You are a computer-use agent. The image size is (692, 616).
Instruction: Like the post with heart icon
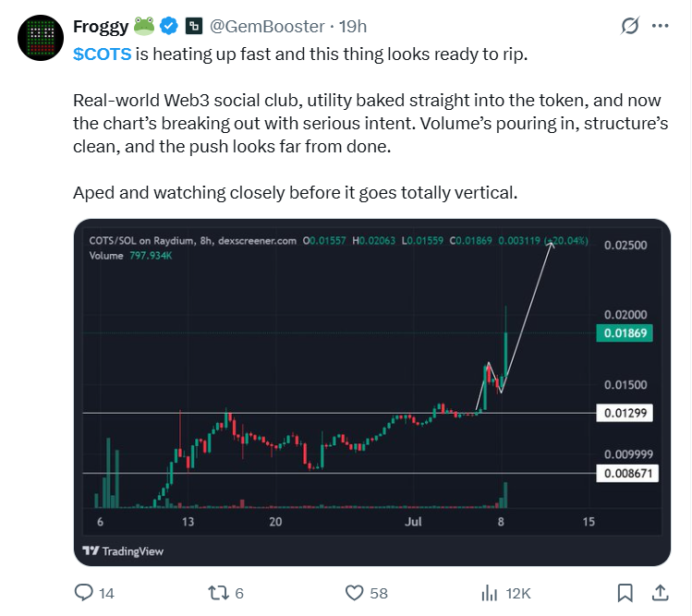354,593
